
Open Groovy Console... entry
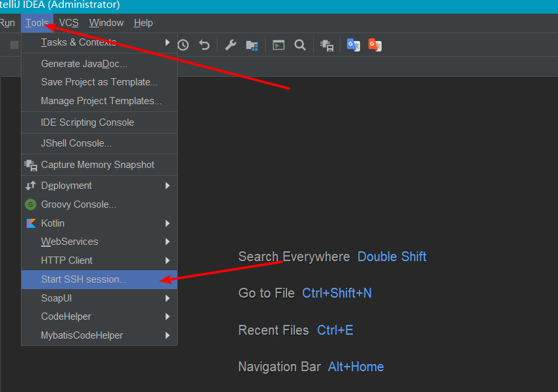point(99,204)
